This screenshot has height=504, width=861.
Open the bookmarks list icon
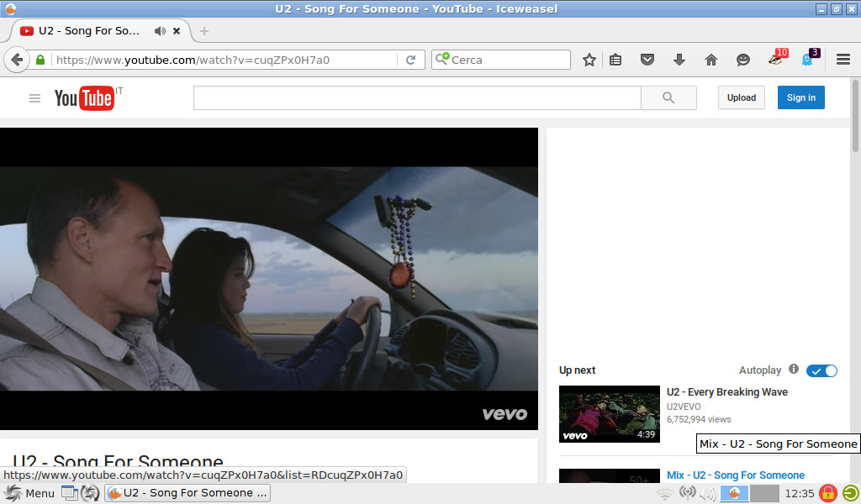pos(615,60)
